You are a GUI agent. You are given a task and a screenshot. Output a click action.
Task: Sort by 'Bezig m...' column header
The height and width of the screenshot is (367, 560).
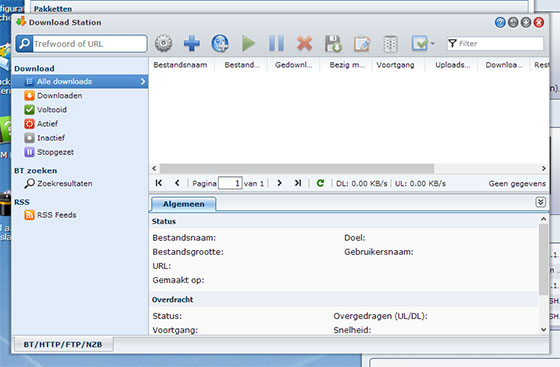pyautogui.click(x=346, y=65)
